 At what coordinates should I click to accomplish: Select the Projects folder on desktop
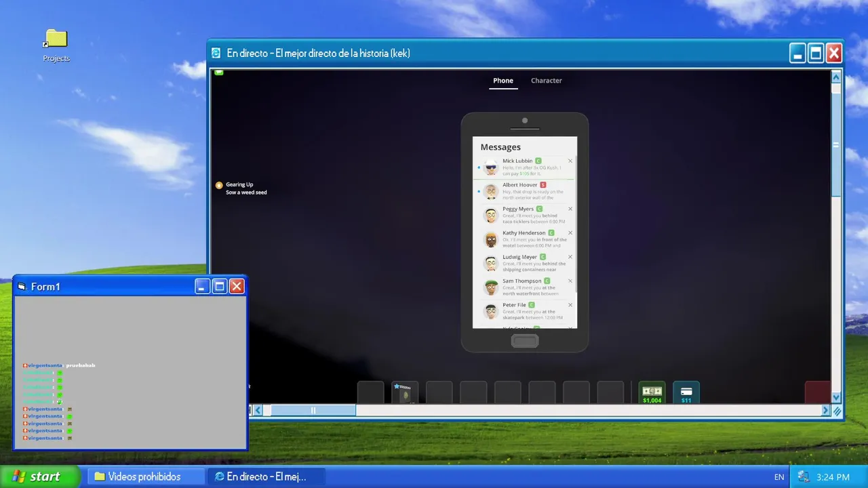pyautogui.click(x=56, y=45)
